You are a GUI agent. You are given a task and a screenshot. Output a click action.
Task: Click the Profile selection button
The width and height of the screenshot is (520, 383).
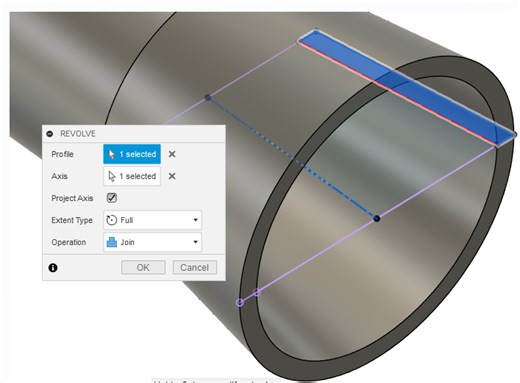pos(132,154)
